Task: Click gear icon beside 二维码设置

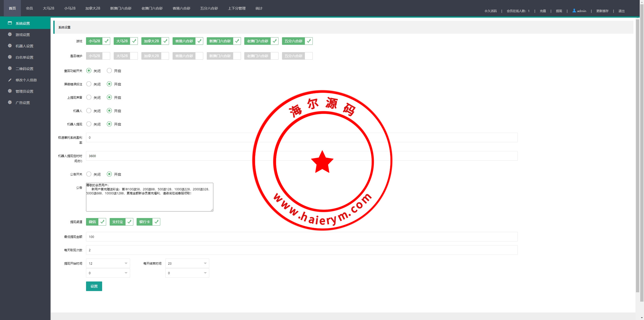Action: 10,68
